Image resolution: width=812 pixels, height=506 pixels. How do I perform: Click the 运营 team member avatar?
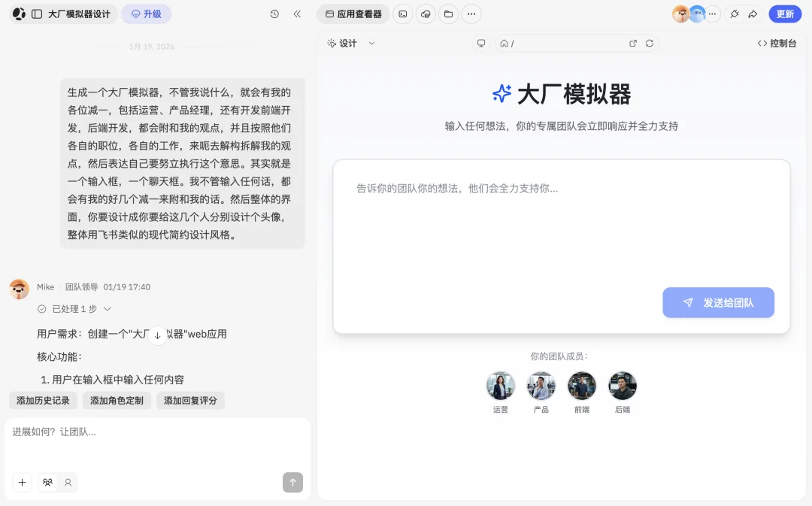click(x=500, y=386)
